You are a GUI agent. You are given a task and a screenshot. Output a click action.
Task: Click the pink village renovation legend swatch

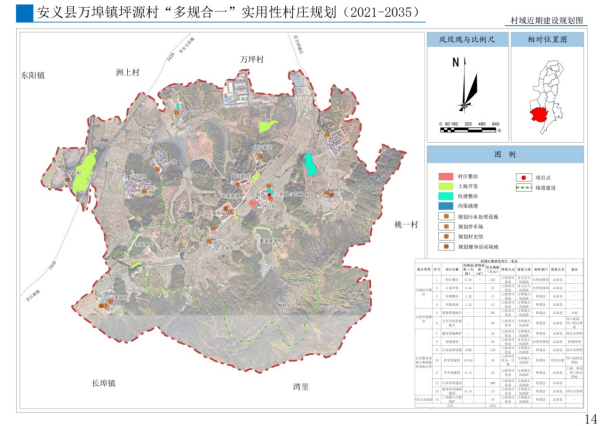point(446,175)
